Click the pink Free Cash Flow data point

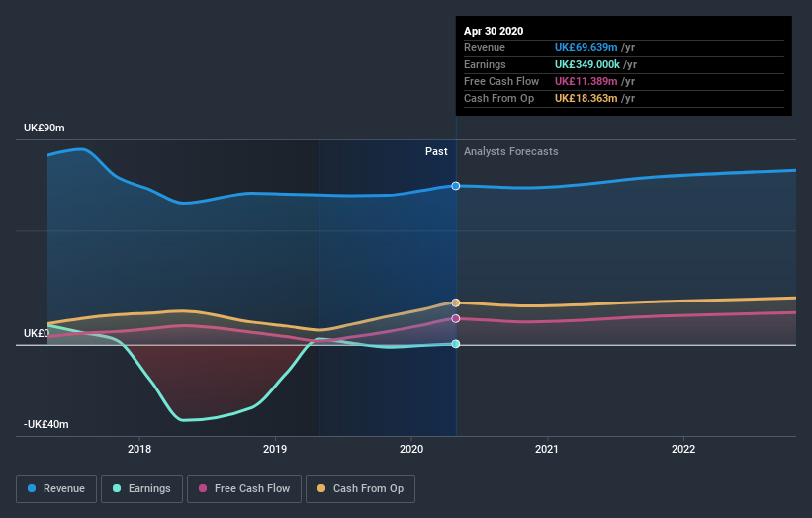click(456, 318)
